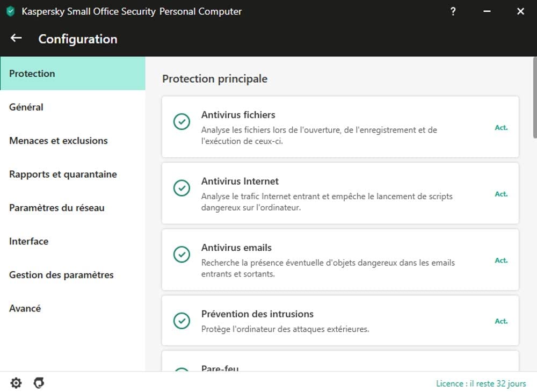Screen dimensions: 537x392
Task: Toggle the Act. status for Antivirus emails
Action: 501,260
